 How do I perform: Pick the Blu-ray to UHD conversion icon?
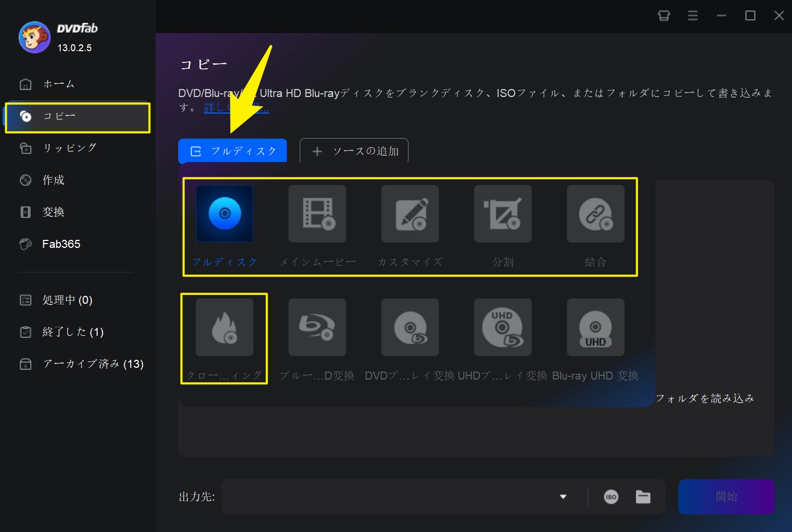click(596, 327)
